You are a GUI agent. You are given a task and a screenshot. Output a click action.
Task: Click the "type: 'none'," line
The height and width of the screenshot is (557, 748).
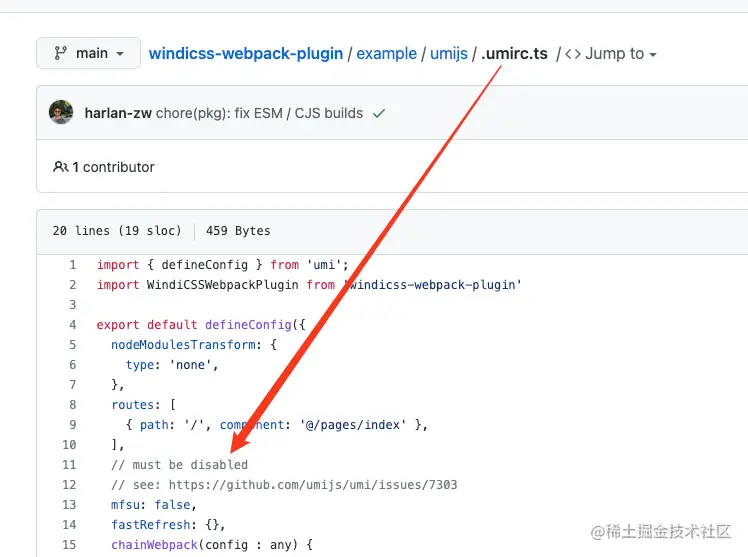(172, 365)
